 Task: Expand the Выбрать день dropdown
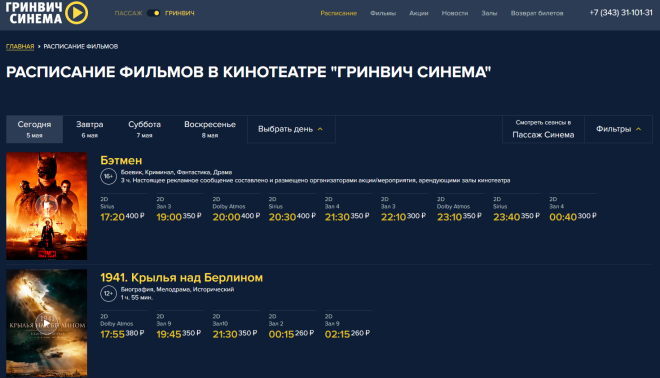point(291,129)
